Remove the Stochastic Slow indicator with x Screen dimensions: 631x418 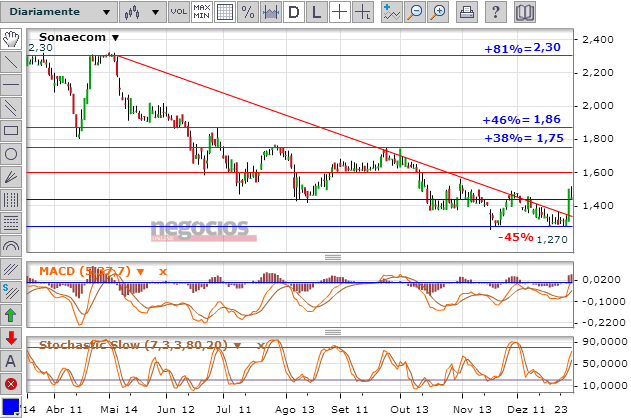[x=260, y=346]
